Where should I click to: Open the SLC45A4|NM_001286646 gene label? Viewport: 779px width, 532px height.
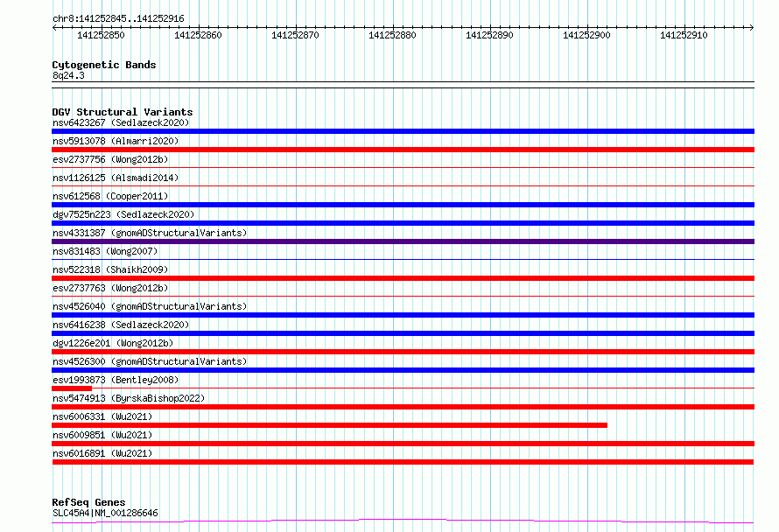click(105, 513)
